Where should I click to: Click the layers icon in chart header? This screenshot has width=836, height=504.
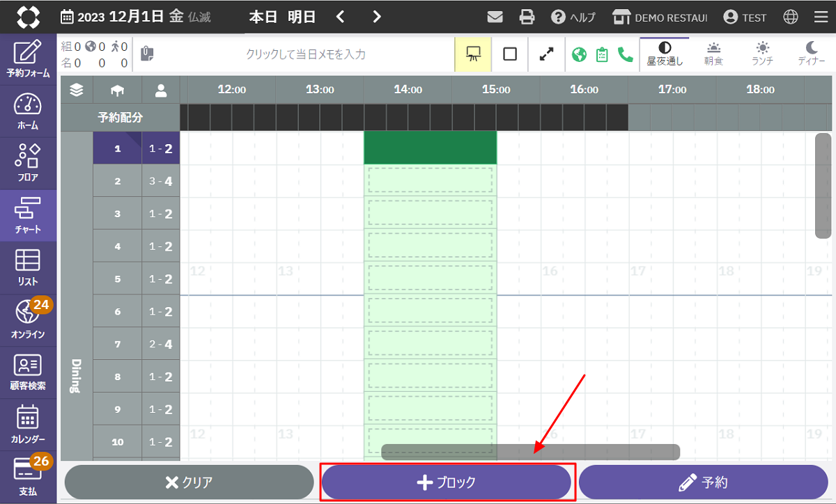(77, 90)
